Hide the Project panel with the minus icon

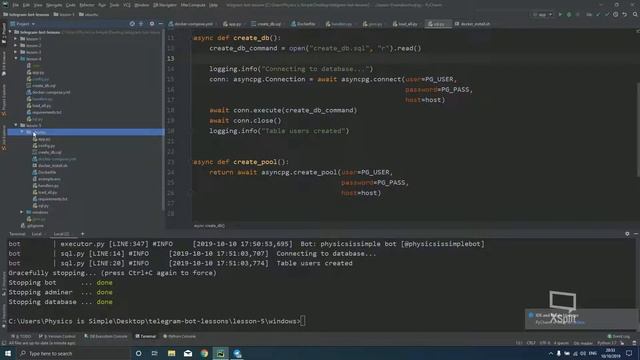coord(160,24)
